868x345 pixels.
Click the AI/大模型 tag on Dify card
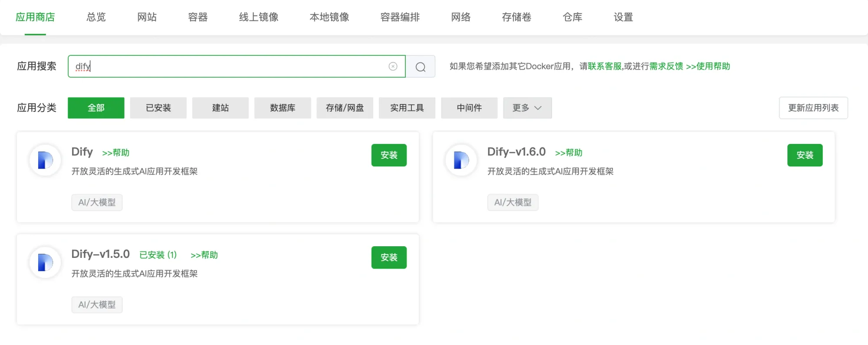[x=97, y=202]
